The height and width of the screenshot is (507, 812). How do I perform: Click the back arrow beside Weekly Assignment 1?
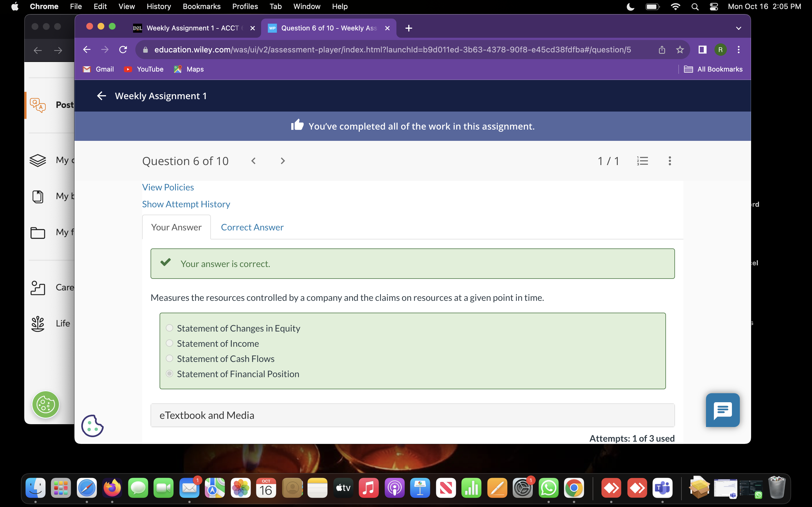point(101,96)
